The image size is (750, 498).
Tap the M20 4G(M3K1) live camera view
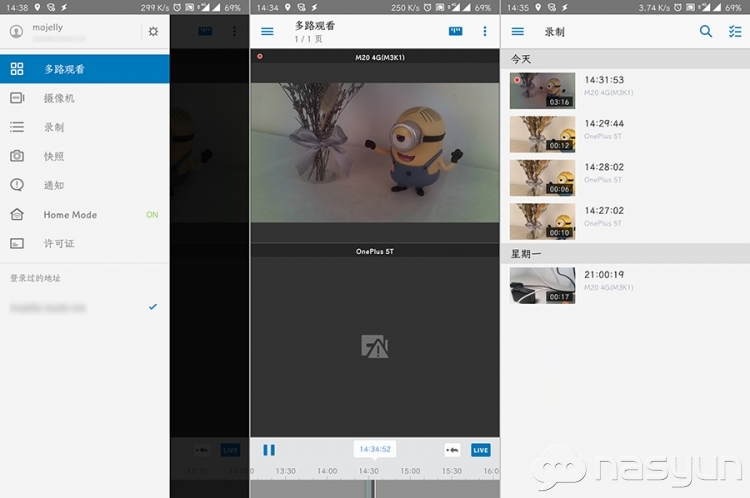375,152
